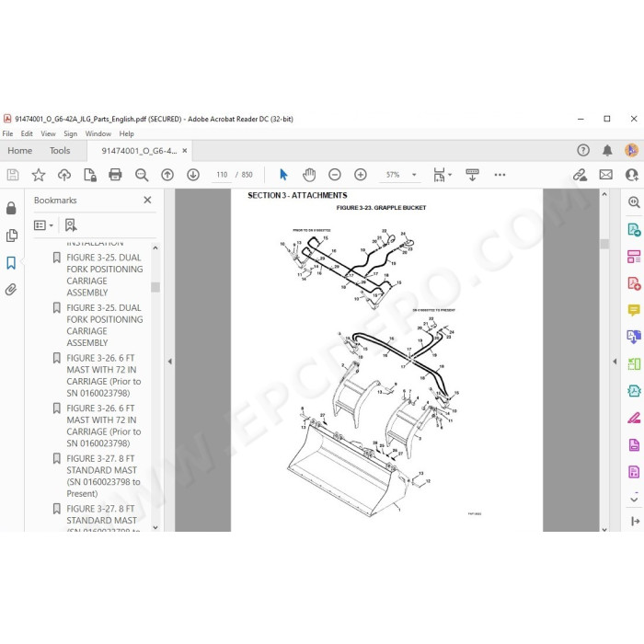Activate the Hand pan tool
This screenshot has height=644, width=644.
click(309, 175)
